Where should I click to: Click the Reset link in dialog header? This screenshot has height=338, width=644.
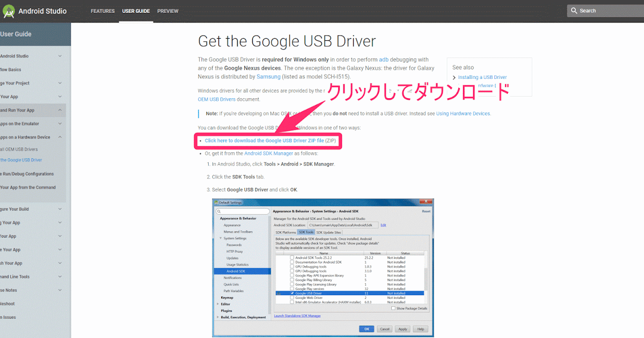[x=426, y=211]
